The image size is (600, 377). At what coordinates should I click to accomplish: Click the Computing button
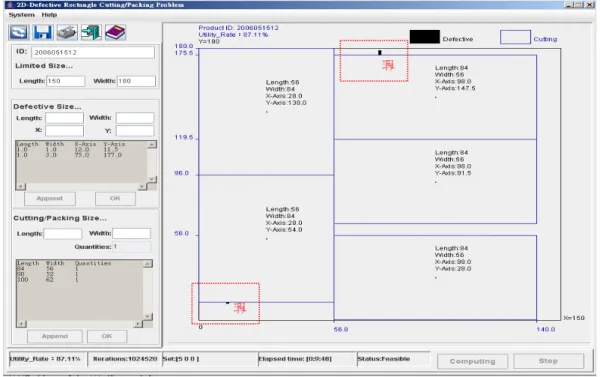[473, 361]
